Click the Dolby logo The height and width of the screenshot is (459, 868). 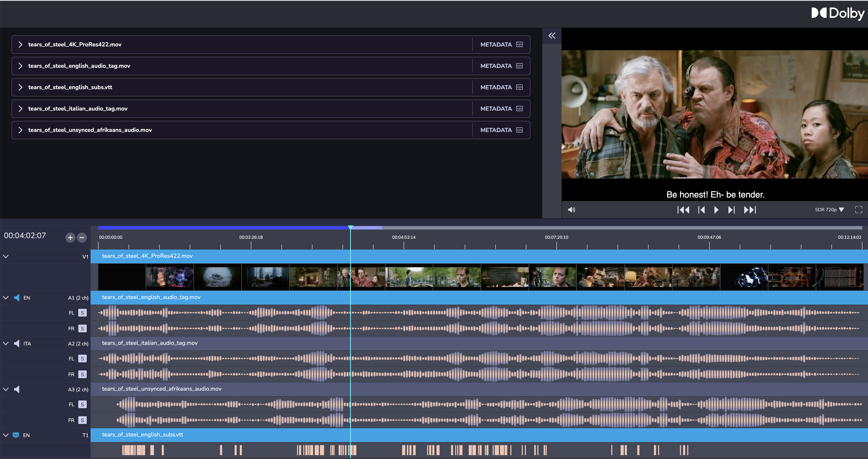click(x=838, y=13)
